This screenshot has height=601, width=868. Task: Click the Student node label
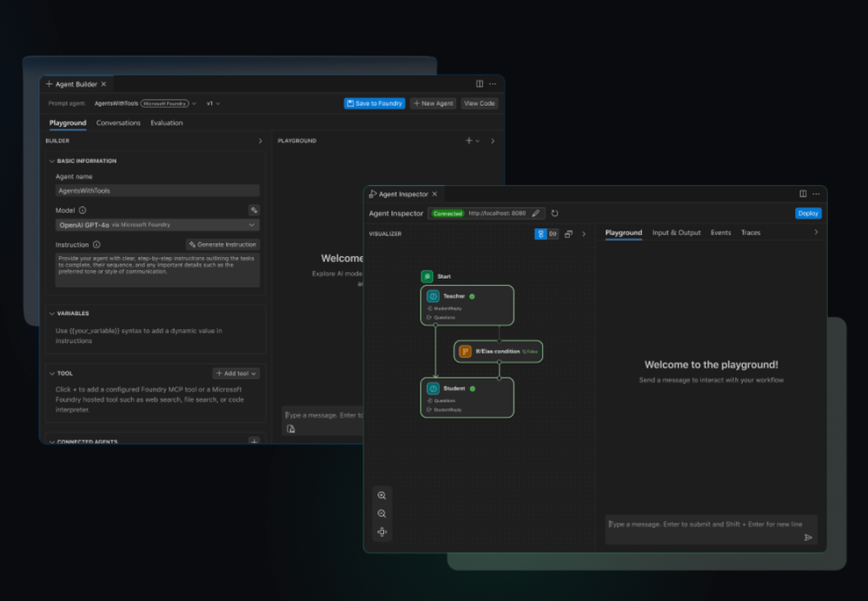click(x=454, y=388)
